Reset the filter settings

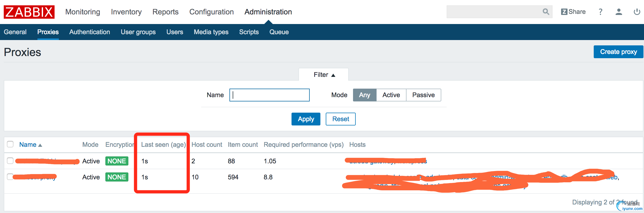[340, 119]
